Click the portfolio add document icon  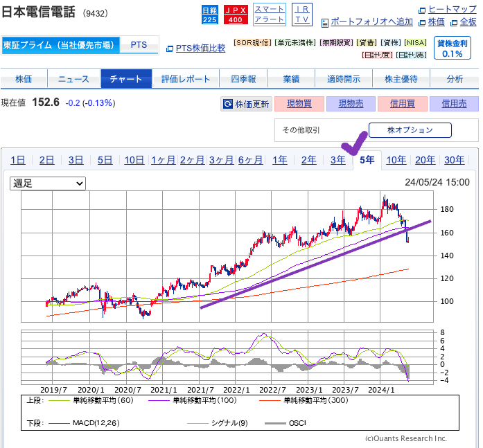(x=324, y=23)
